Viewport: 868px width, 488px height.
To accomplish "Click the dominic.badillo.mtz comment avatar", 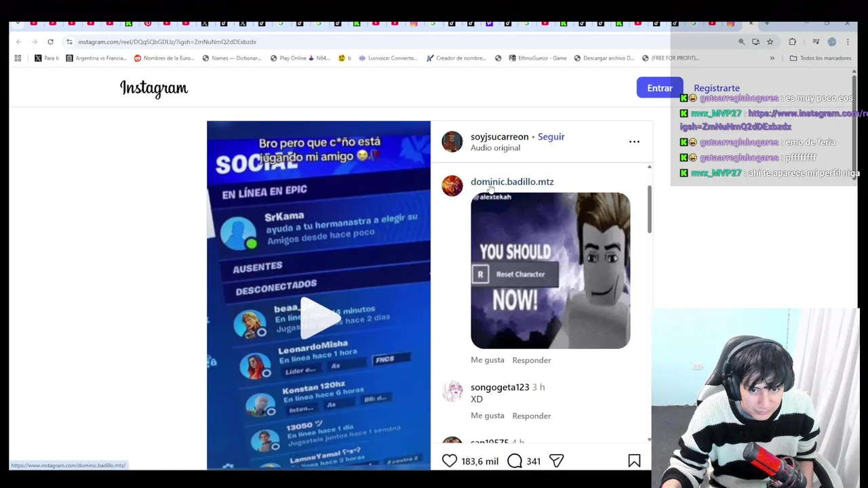I will point(452,185).
